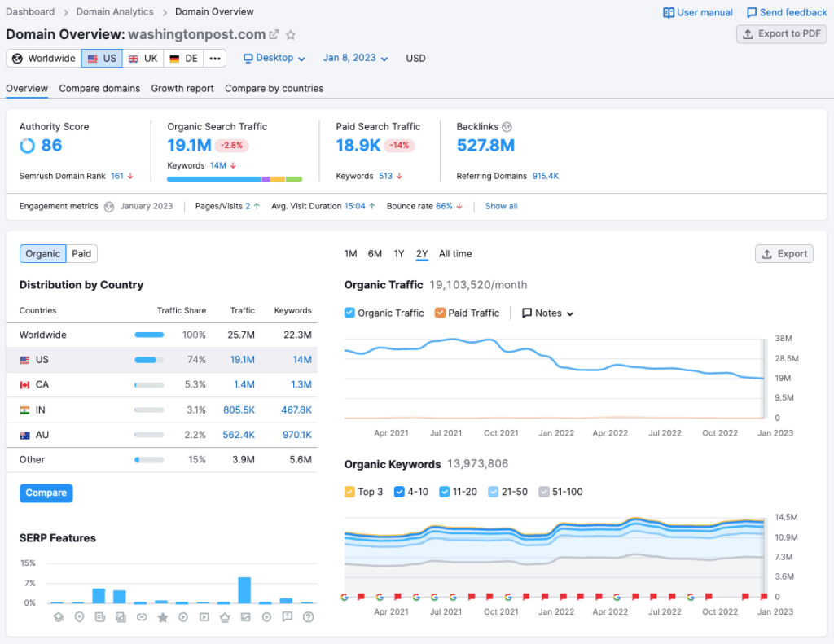Click the Send feedback chat icon
Screen dimensions: 834x644
pyautogui.click(x=752, y=13)
